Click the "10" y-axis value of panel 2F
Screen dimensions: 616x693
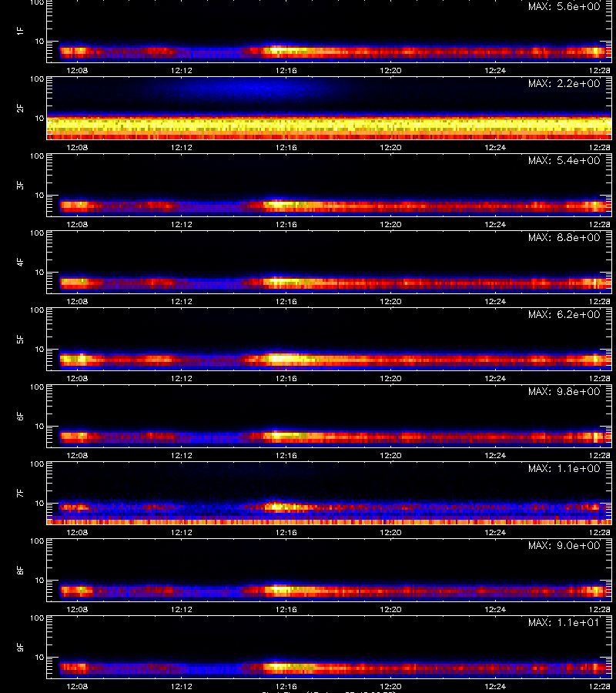point(39,118)
